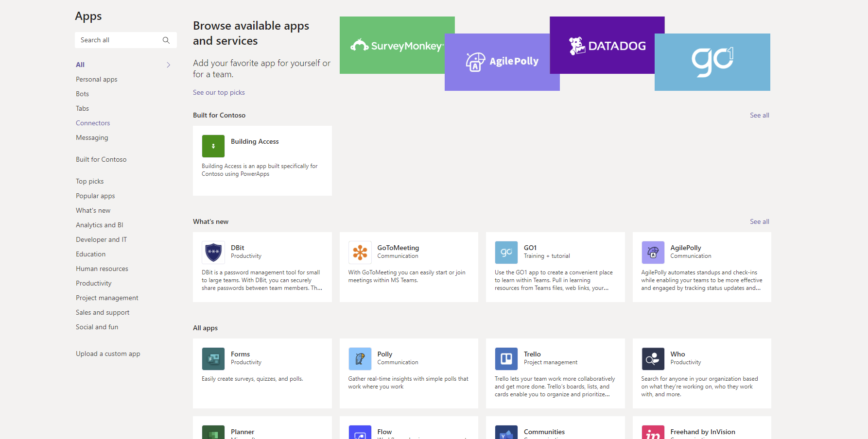Select Connectors category
The image size is (868, 439).
coord(93,123)
